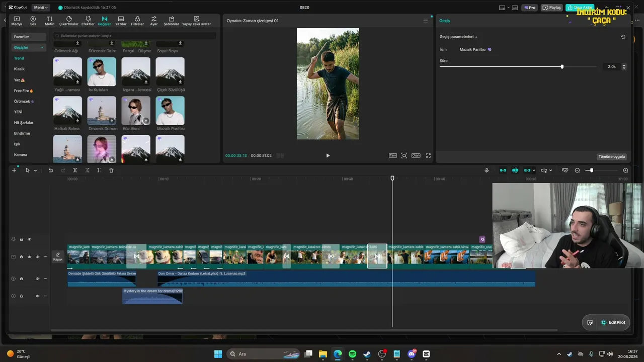Expand the preview axis dropdown arrow
The width and height of the screenshot is (644, 362).
[550, 170]
